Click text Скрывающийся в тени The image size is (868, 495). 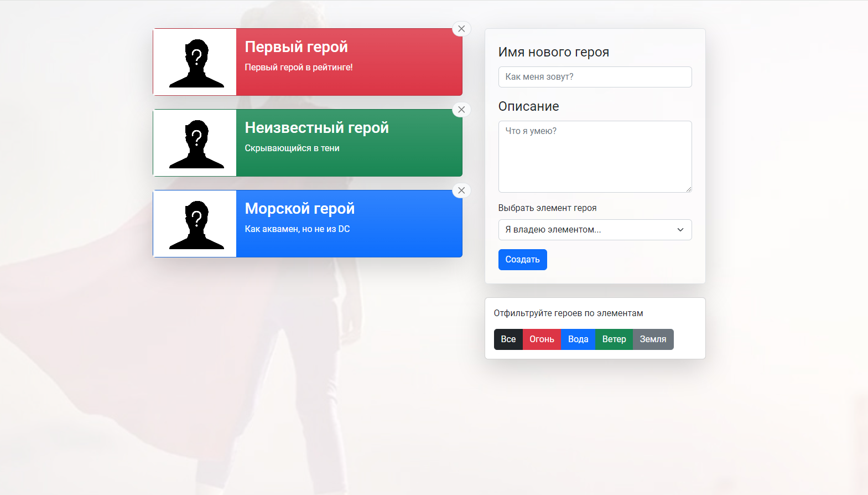pos(292,148)
